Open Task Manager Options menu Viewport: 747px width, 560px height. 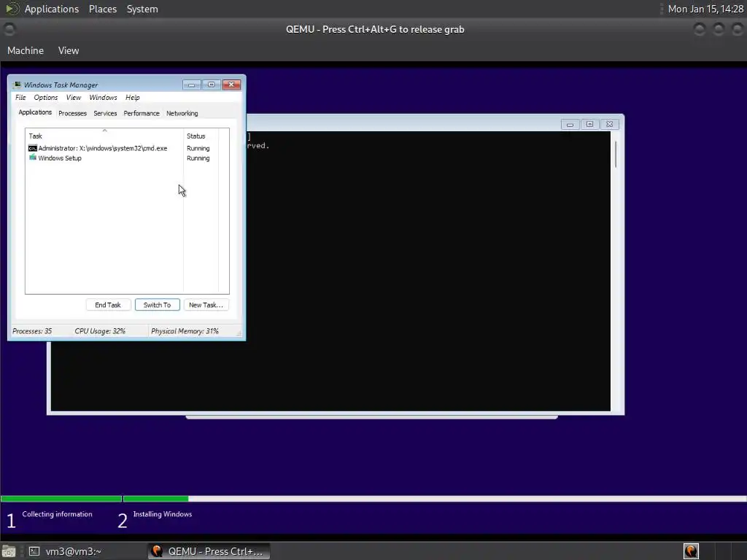(x=46, y=98)
